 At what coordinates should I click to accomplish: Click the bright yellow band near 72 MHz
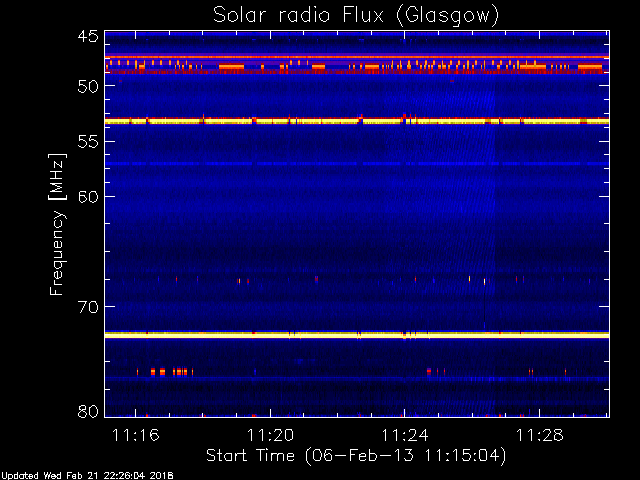pos(357,335)
